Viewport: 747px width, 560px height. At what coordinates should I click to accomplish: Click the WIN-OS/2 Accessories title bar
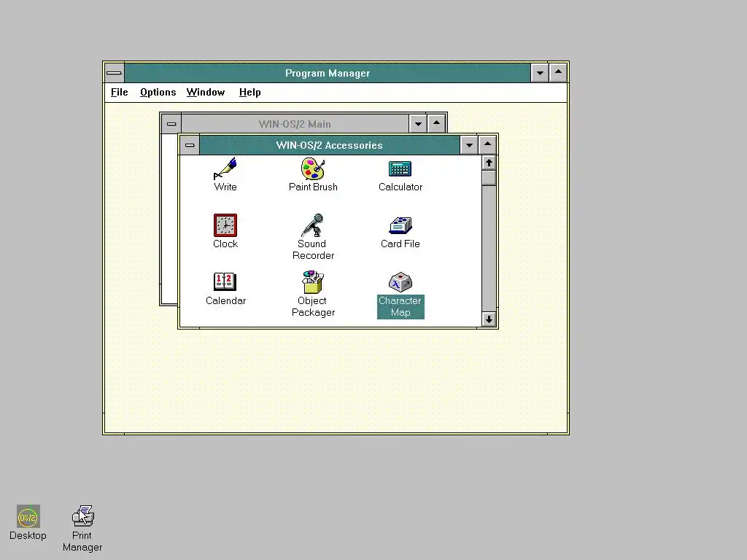pos(330,145)
